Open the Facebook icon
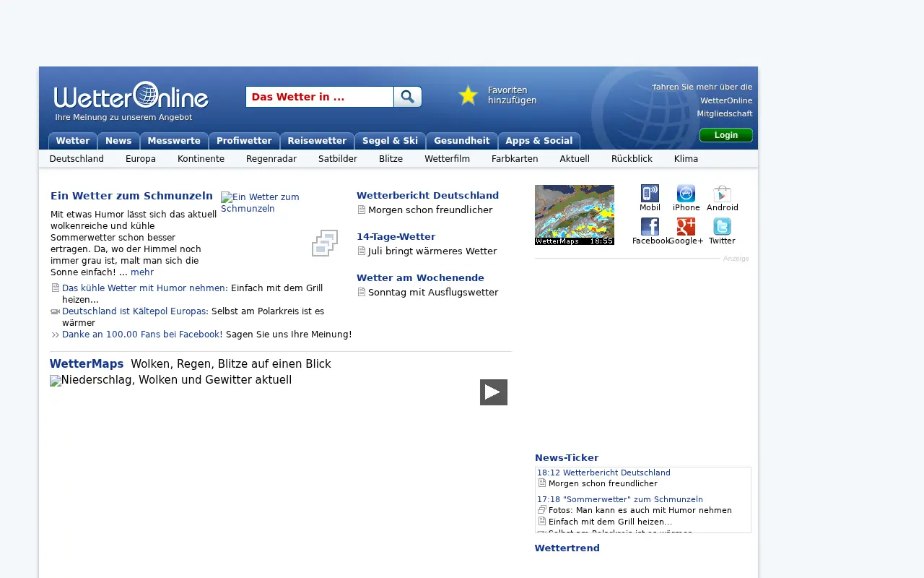 point(650,226)
